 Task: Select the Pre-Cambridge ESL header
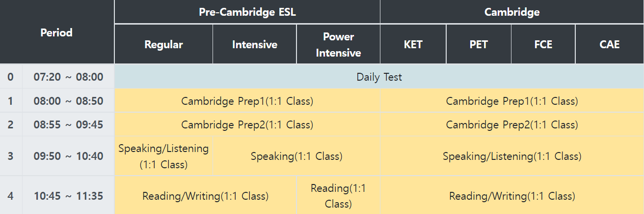pyautogui.click(x=247, y=12)
